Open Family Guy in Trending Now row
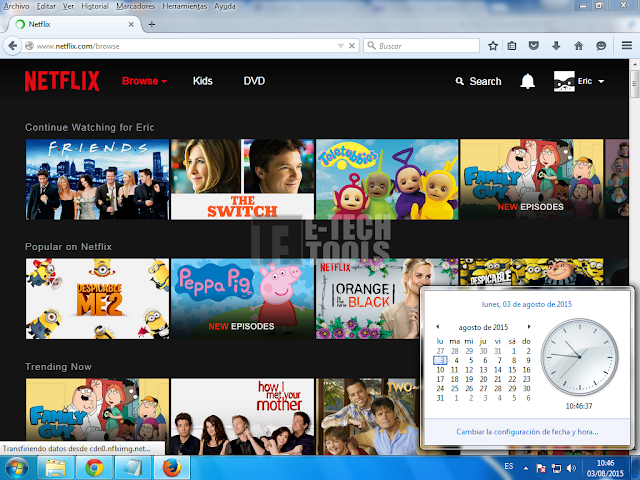The image size is (640, 480). tap(97, 410)
